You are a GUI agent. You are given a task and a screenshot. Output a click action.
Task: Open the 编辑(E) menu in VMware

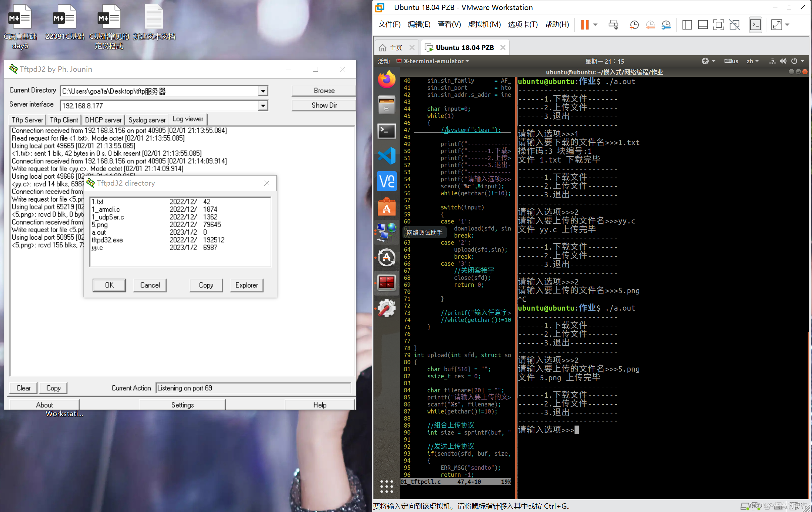pos(419,24)
